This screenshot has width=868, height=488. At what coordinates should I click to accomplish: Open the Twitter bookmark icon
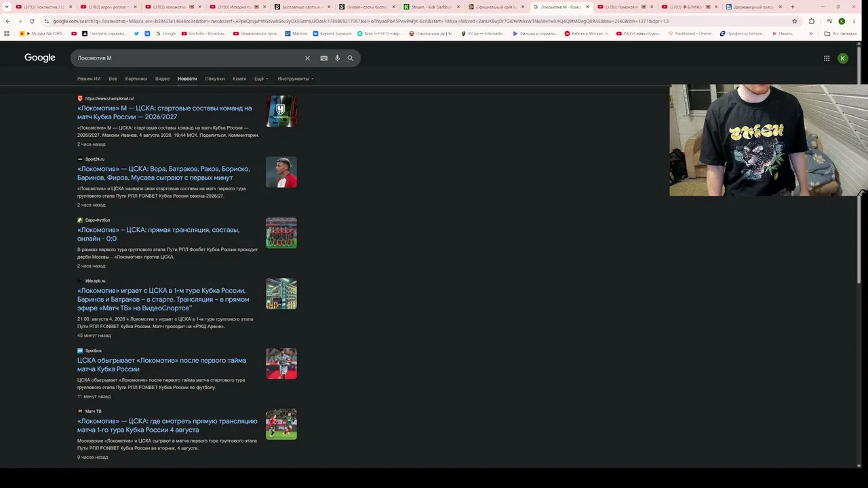137,33
